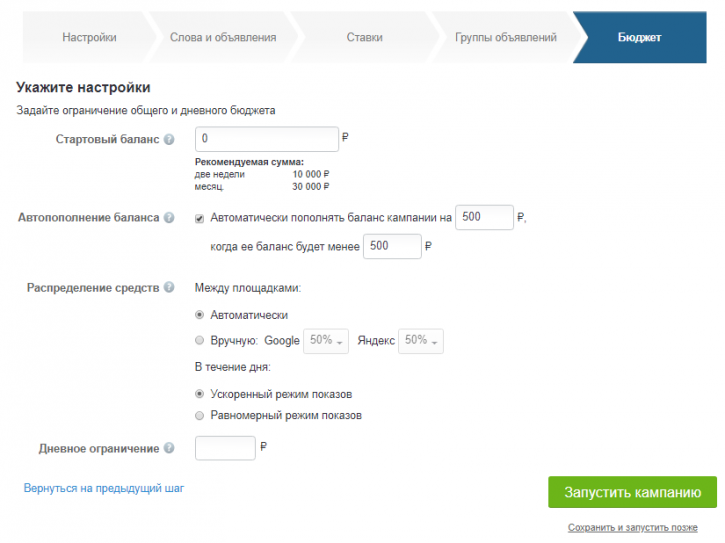Screen dimensions: 725x543
Task: Choose Ускоренный режим показов radio
Action: pyautogui.click(x=199, y=394)
